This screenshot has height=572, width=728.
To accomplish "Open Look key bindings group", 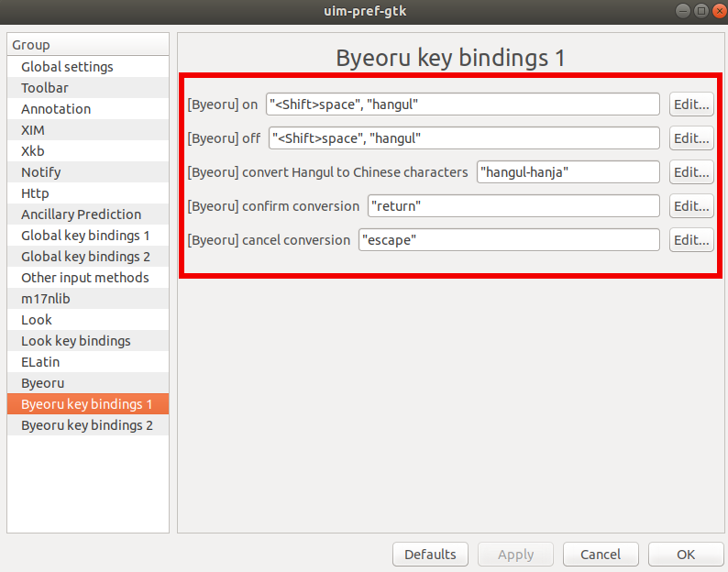I will [88, 341].
